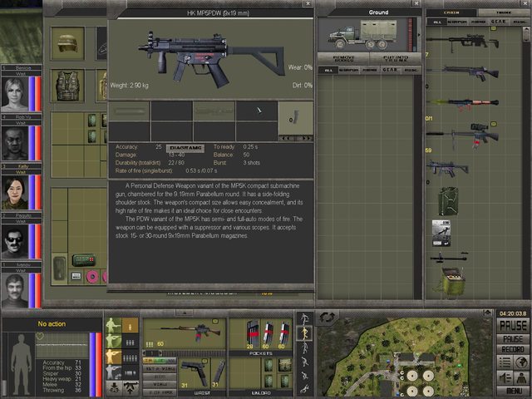Click the pick up weapon arrow icon

[131, 388]
